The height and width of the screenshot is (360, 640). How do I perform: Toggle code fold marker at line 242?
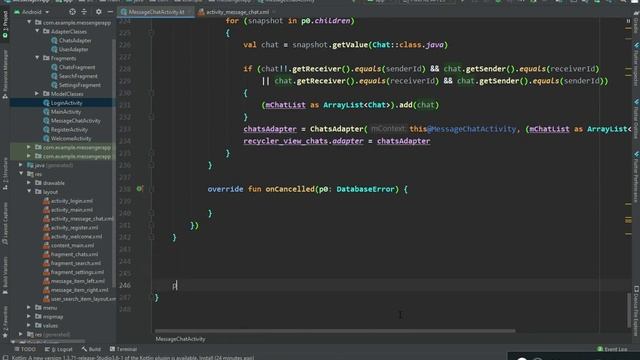pos(151,237)
